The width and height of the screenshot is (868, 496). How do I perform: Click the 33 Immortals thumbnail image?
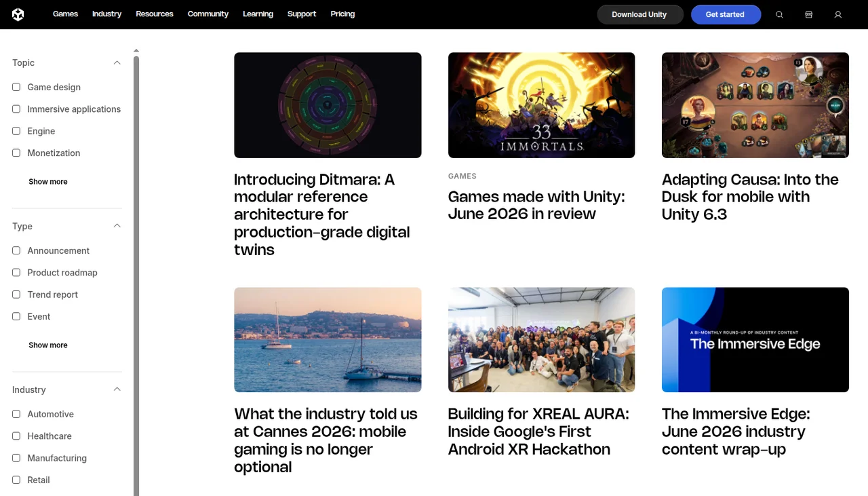tap(541, 105)
